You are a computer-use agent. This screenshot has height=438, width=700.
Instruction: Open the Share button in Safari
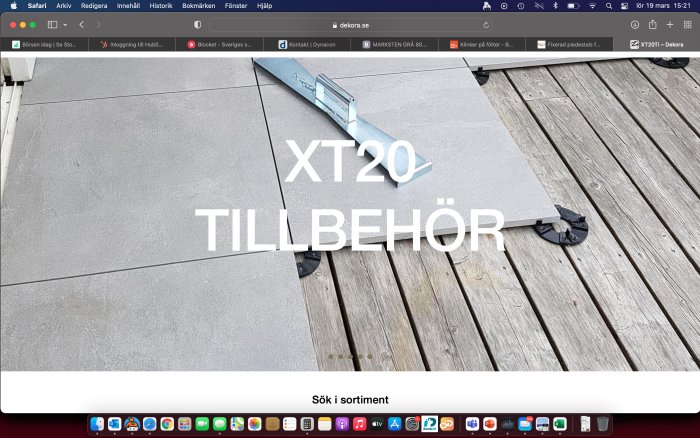(653, 25)
